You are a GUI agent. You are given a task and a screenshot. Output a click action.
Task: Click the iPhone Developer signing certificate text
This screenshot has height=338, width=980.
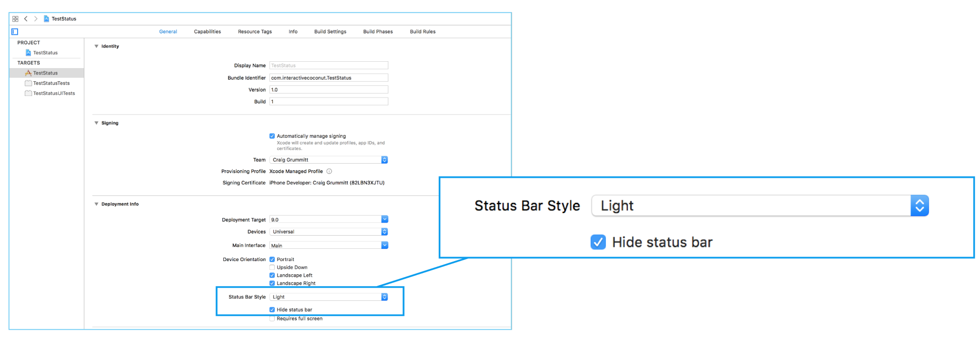point(327,183)
